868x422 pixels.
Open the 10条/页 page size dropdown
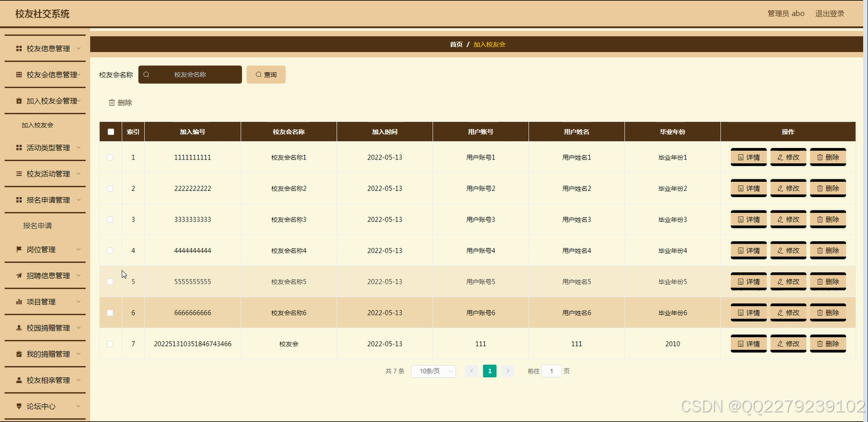tap(433, 371)
